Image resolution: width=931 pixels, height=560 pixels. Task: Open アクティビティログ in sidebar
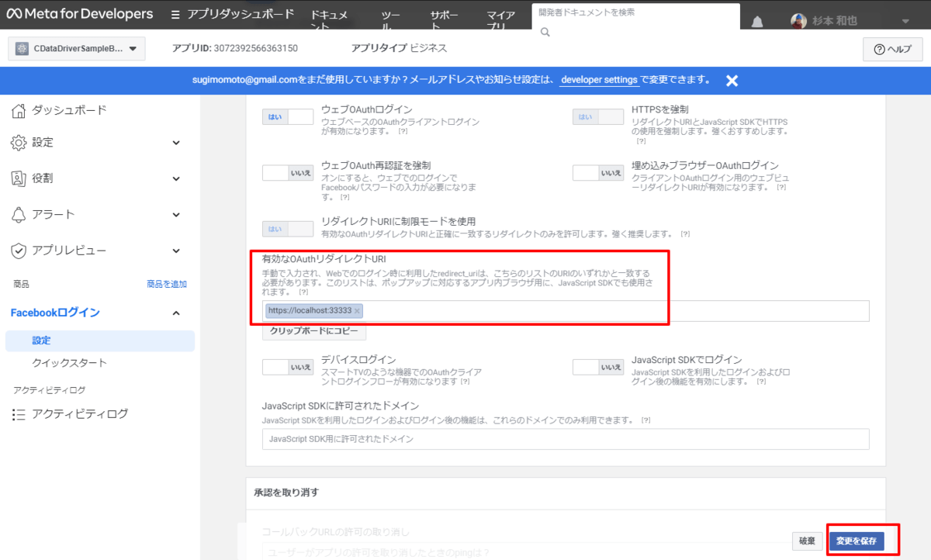click(x=80, y=414)
